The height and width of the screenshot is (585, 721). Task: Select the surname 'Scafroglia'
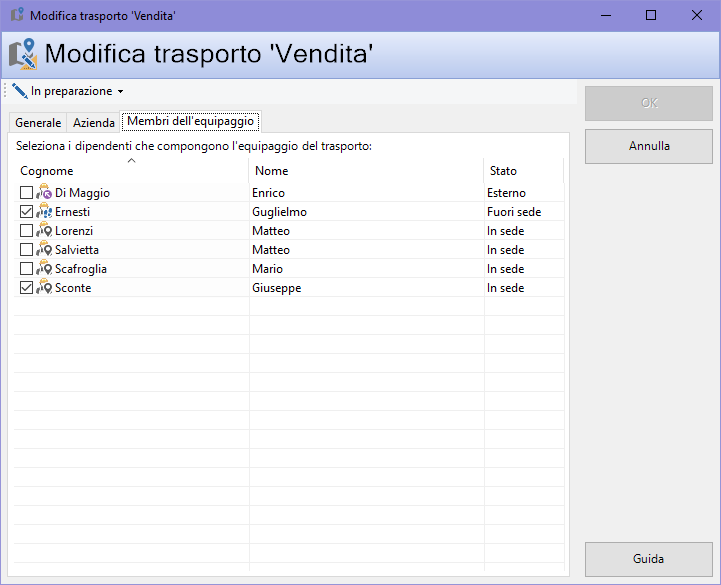tap(80, 269)
